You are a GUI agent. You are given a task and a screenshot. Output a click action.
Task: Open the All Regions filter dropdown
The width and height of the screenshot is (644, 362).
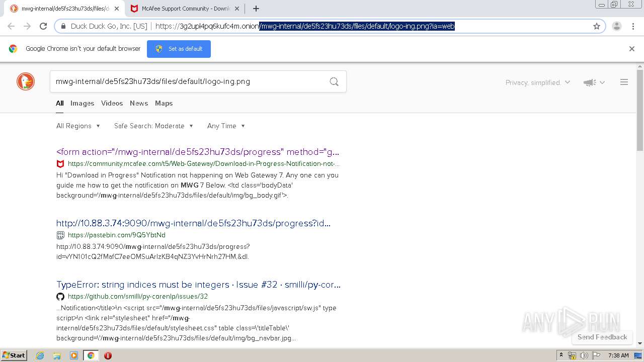coord(78,126)
